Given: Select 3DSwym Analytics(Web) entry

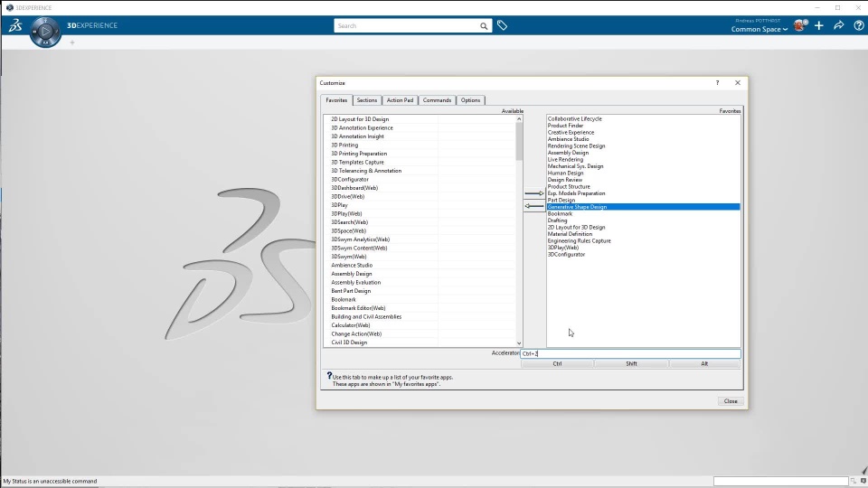Looking at the screenshot, I should click(361, 239).
